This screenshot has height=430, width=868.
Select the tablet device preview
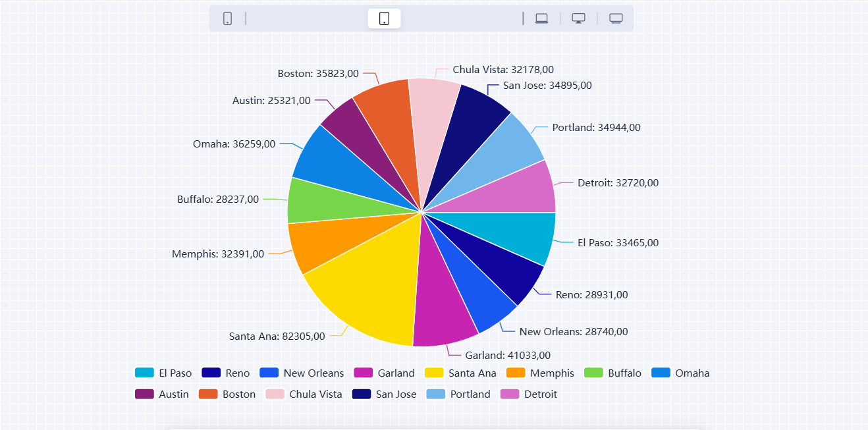[384, 18]
